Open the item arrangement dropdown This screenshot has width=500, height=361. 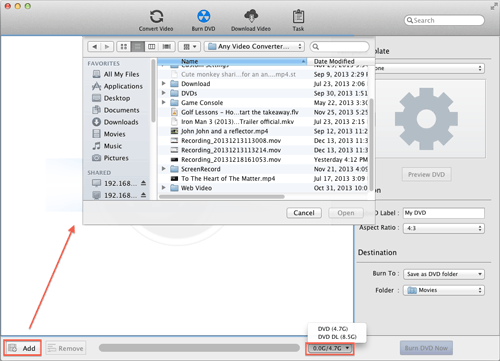tap(189, 47)
